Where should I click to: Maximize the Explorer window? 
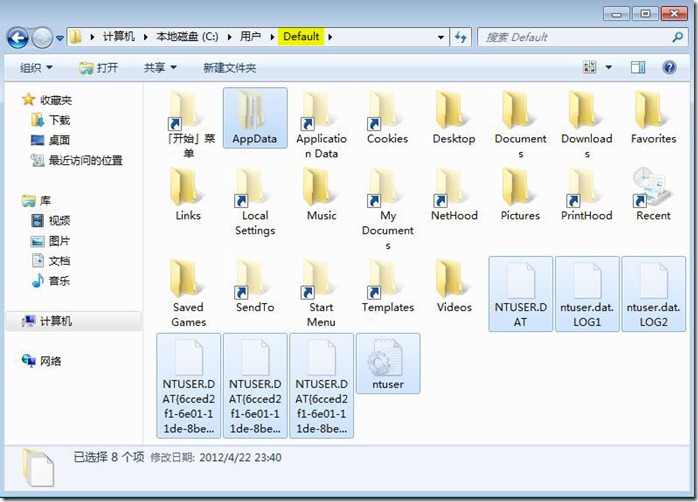point(645,14)
